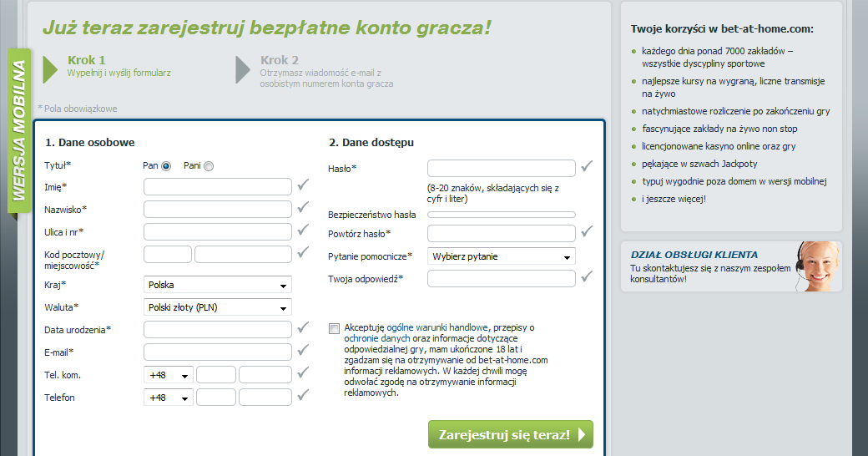Click the checkmark beside Data urodzenia
Image resolution: width=868 pixels, height=456 pixels.
(x=303, y=328)
